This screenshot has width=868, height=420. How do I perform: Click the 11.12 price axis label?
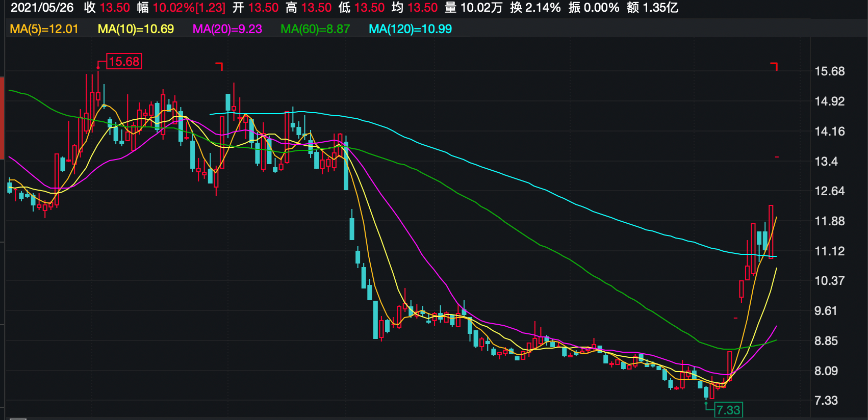click(829, 251)
